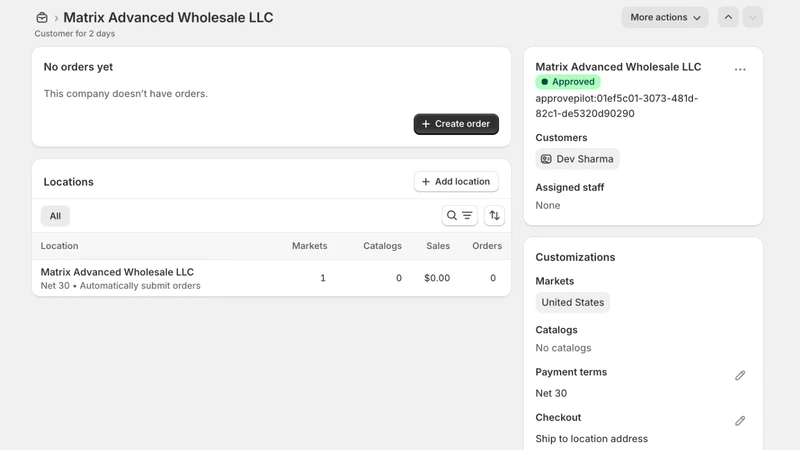Go to previous company with up arrow
This screenshot has width=800, height=450.
[728, 17]
